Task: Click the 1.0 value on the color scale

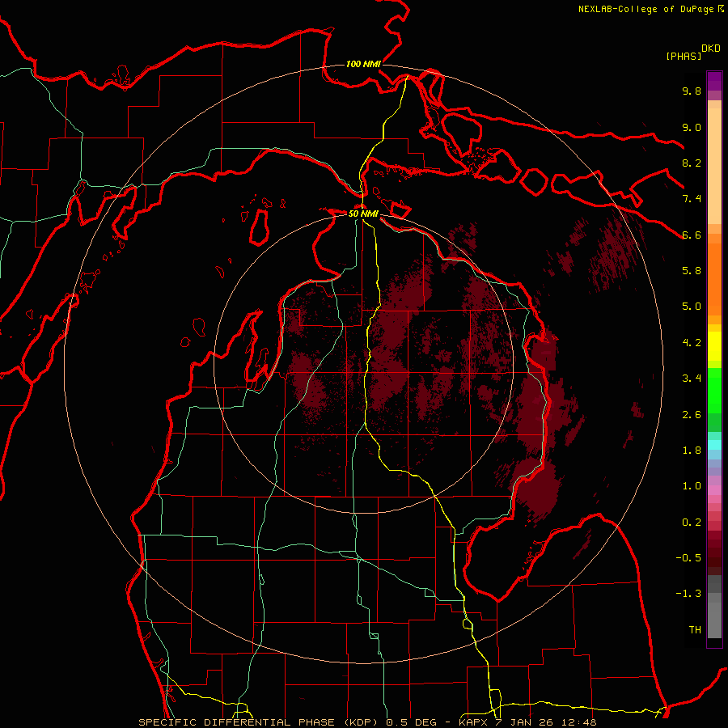Action: coord(692,486)
